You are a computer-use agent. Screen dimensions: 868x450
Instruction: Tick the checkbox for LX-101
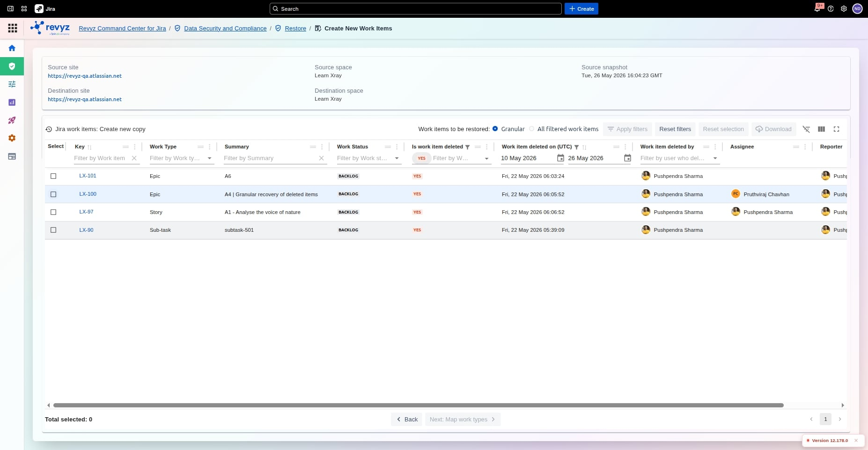tap(53, 176)
